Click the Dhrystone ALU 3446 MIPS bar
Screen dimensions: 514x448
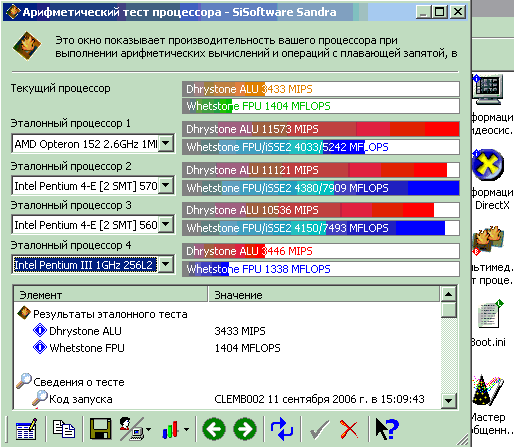click(x=321, y=251)
